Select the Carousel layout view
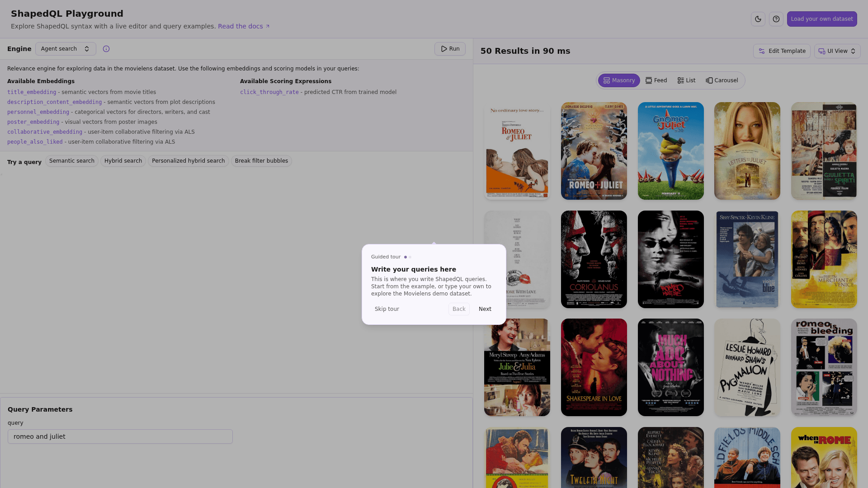 pos(722,80)
